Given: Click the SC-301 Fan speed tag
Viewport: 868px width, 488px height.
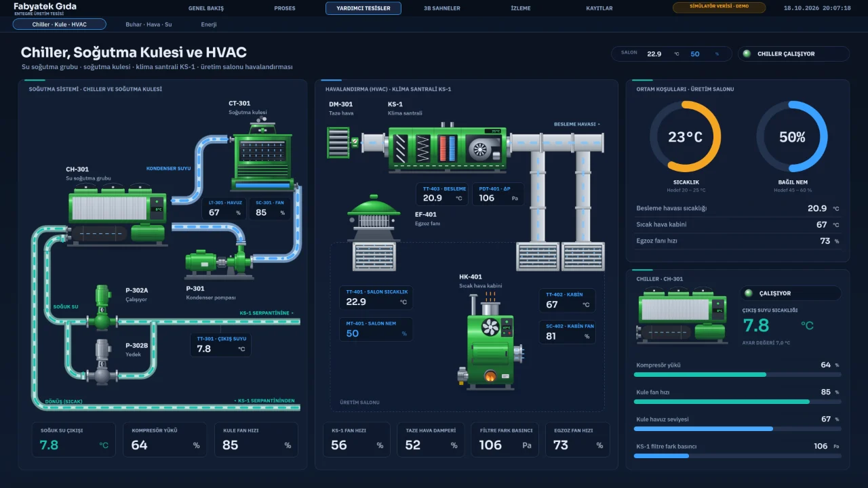Looking at the screenshot, I should point(269,209).
